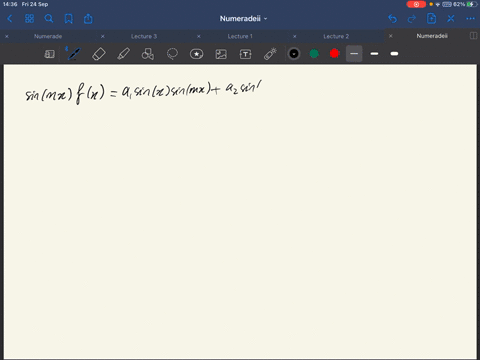Select the Shapes tool
This screenshot has width=480, height=360.
coord(148,54)
